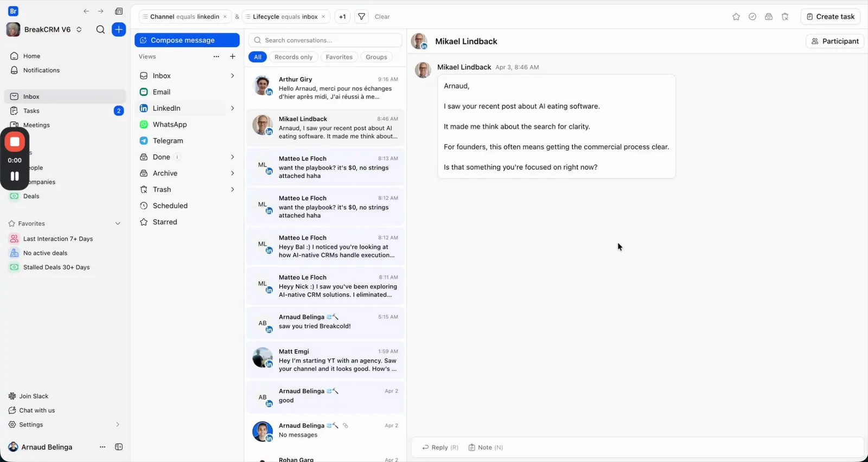Switch to the Records only tab
Image resolution: width=868 pixels, height=462 pixels.
tap(293, 57)
